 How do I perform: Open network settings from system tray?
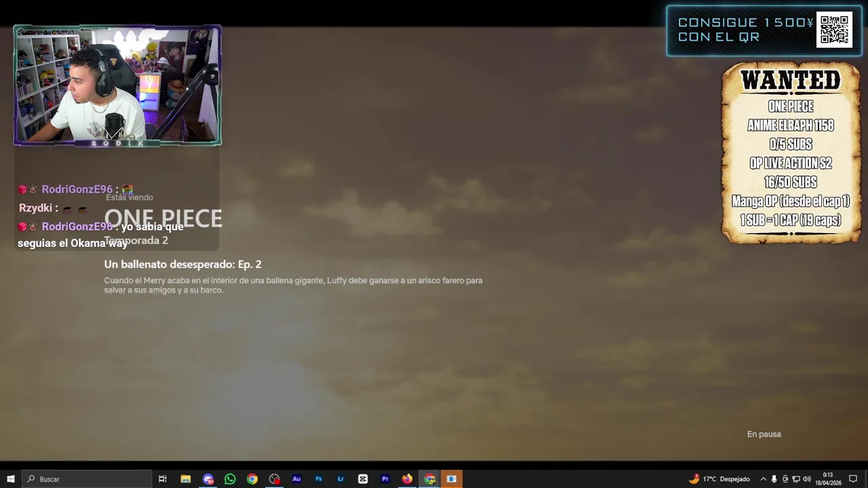click(796, 479)
